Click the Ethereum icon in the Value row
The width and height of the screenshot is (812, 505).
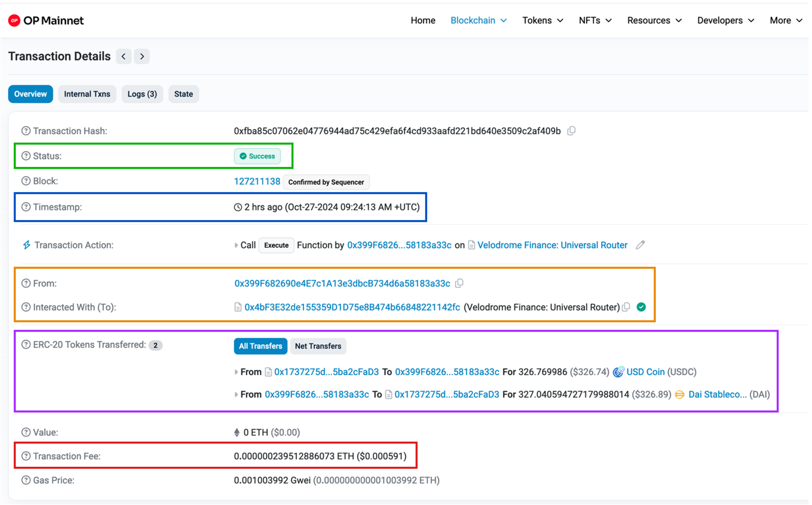[237, 432]
